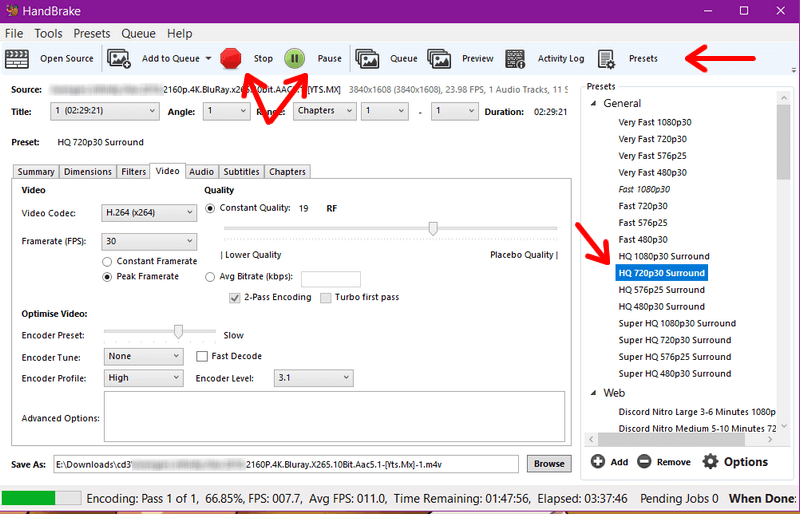Stop encoding with the red Stop icon

231,58
